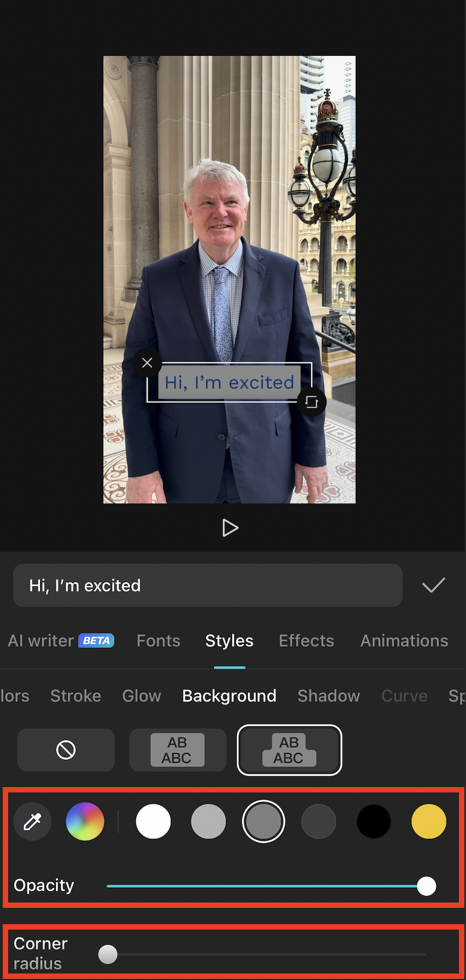Edit the 'Hi, I'm excited' text field
Viewport: 466px width, 980px height.
click(x=208, y=585)
